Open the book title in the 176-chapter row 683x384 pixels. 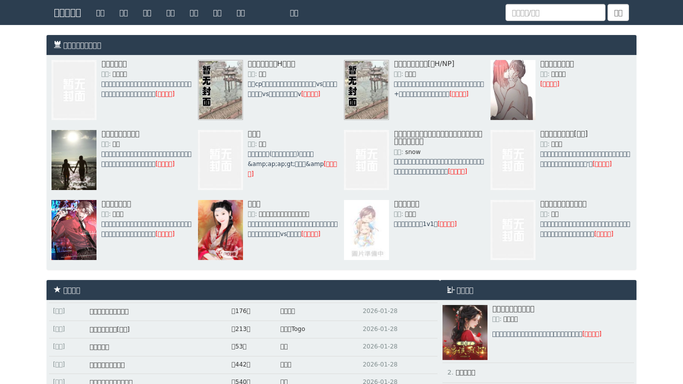109,312
